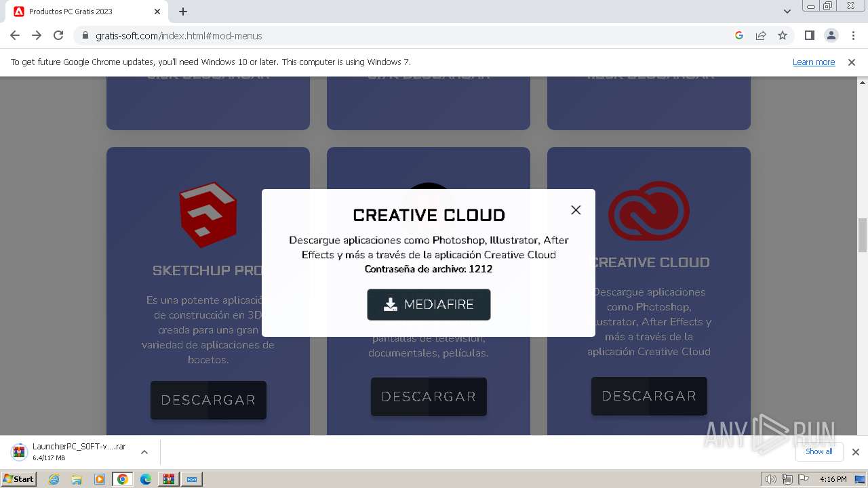Close the downloads shelf

855,452
